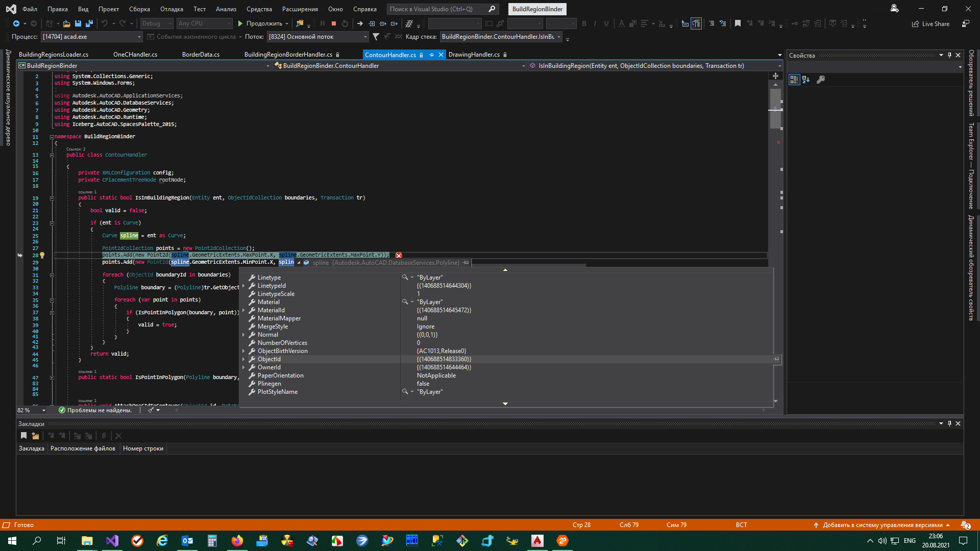Click the Номер строки column header
The height and width of the screenshot is (551, 980).
[x=143, y=448]
